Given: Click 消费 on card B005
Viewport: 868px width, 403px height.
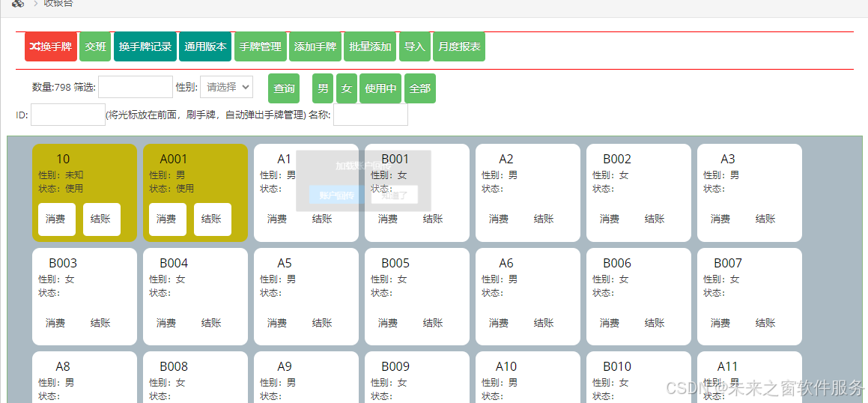Looking at the screenshot, I should (x=388, y=324).
